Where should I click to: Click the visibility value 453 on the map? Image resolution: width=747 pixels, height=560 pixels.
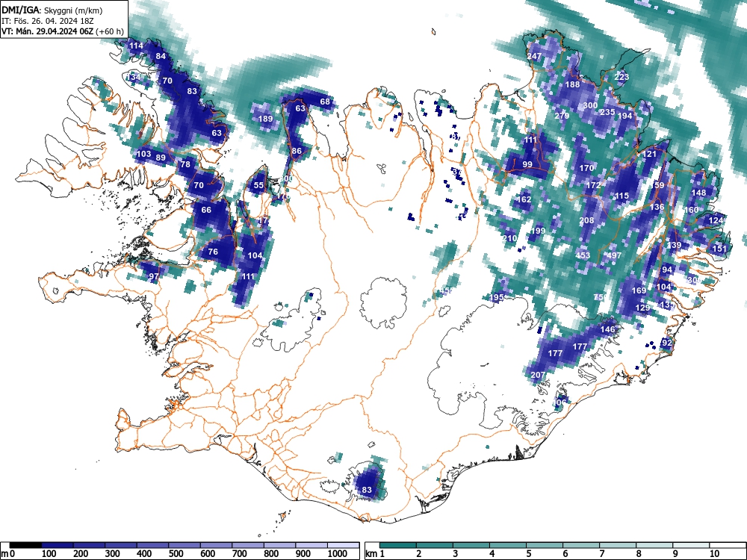click(x=583, y=255)
